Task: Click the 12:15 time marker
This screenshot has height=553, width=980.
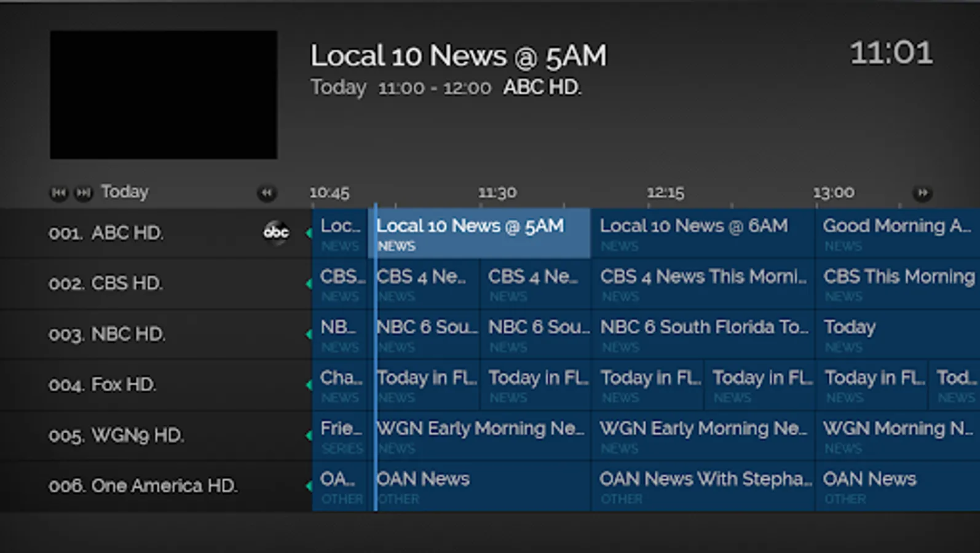Action: click(665, 193)
